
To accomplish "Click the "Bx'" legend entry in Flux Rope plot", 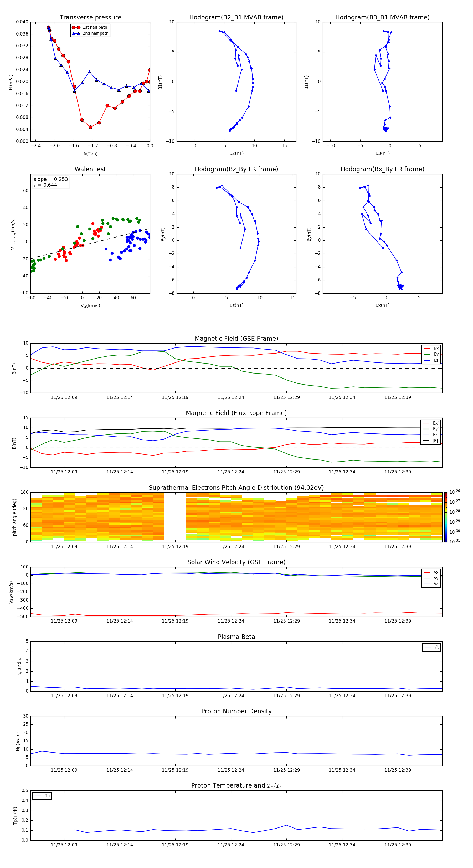I will pos(431,423).
